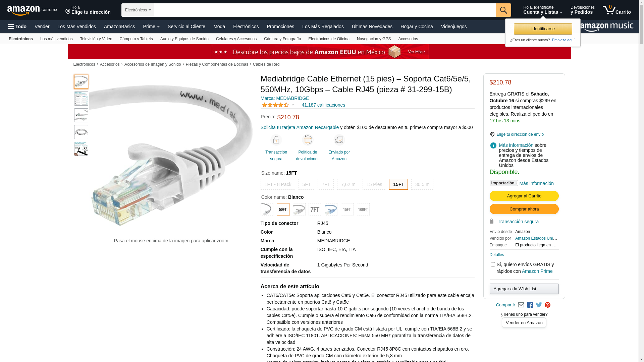
Task: Expand the Electrónicos search category dropdown
Action: (138, 10)
